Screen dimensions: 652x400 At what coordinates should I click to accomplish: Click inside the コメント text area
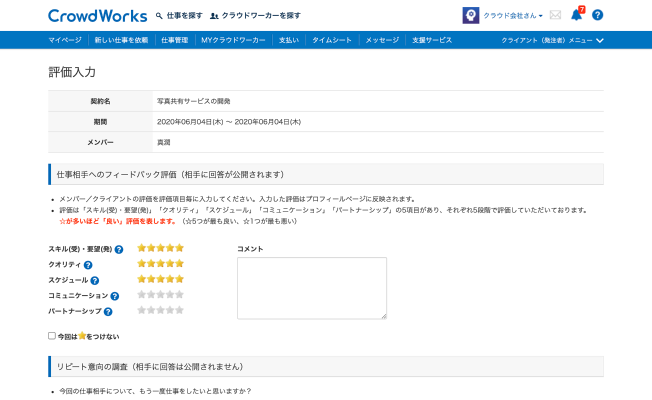click(x=311, y=288)
